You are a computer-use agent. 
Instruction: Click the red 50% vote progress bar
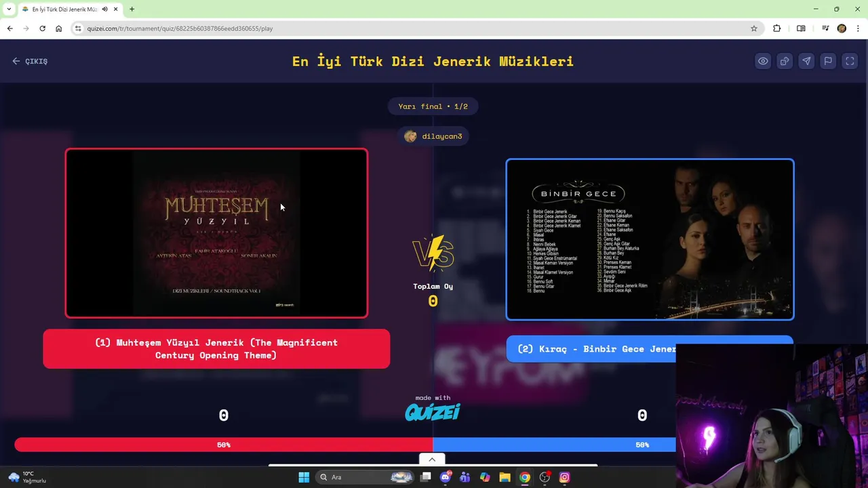coord(224,445)
